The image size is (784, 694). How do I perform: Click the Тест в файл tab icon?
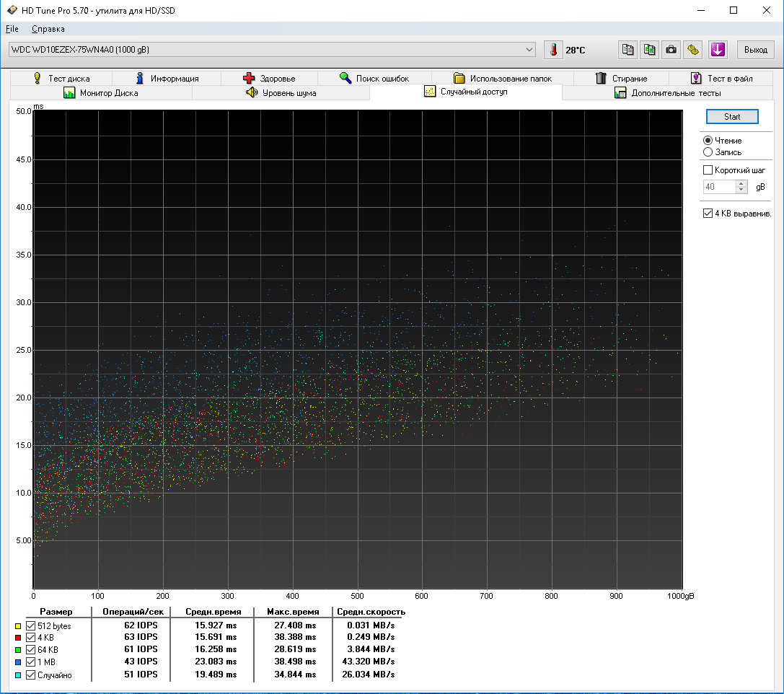pos(696,78)
